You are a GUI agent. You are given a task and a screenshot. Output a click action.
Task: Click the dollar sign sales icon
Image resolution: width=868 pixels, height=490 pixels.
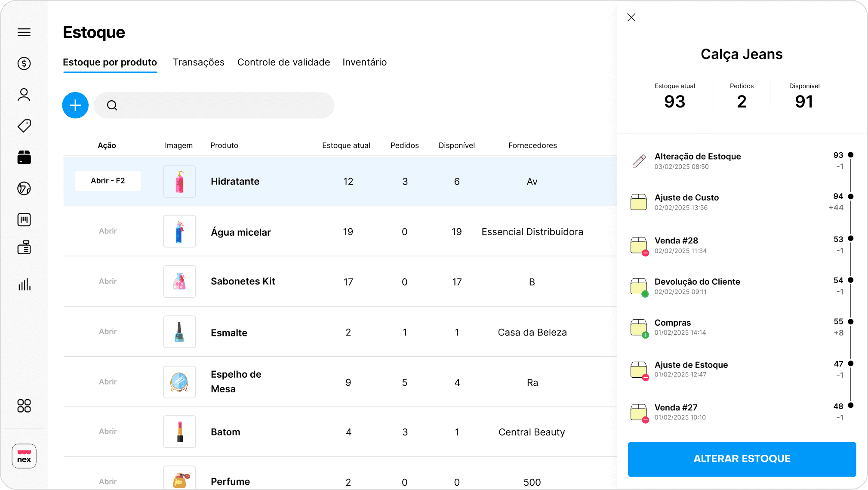pos(24,64)
